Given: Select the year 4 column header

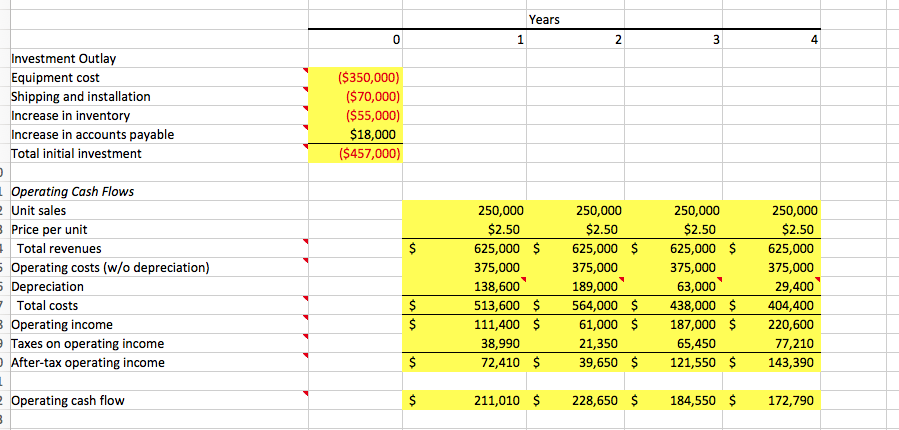Looking at the screenshot, I should pyautogui.click(x=771, y=40).
